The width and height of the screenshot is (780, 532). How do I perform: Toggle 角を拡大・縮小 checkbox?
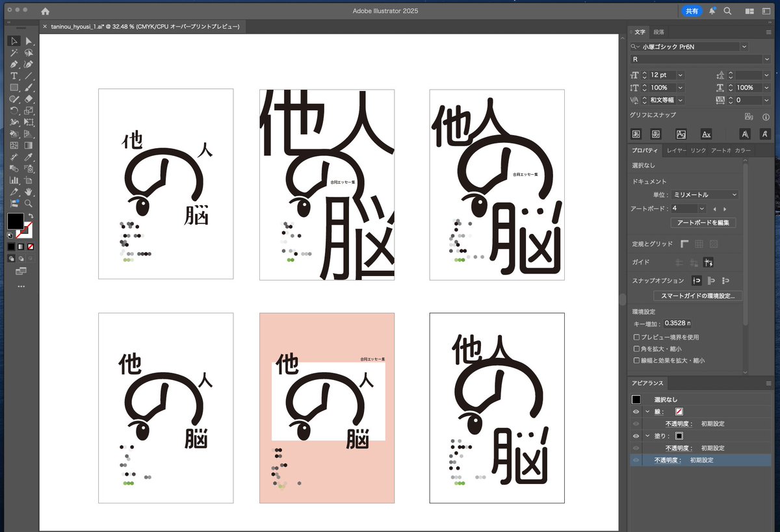pos(636,349)
